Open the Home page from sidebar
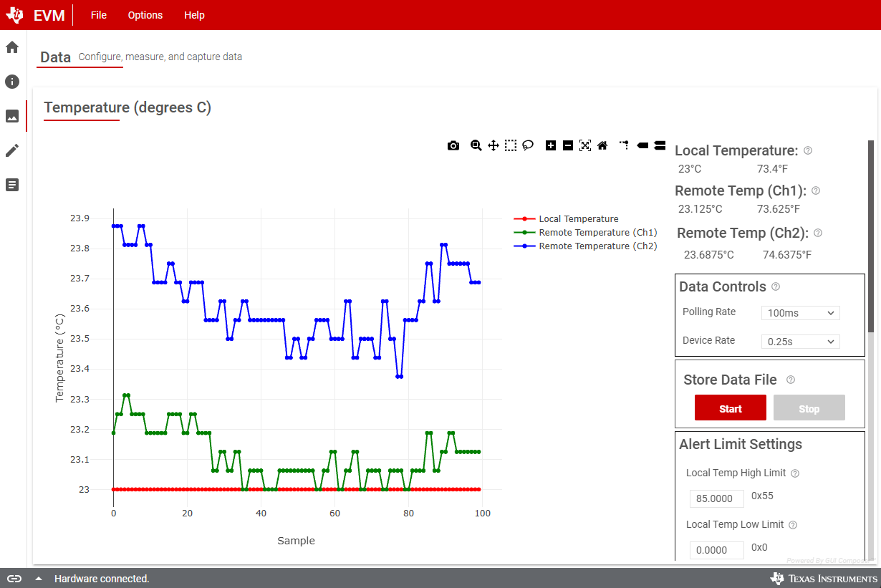This screenshot has height=588, width=881. click(12, 47)
